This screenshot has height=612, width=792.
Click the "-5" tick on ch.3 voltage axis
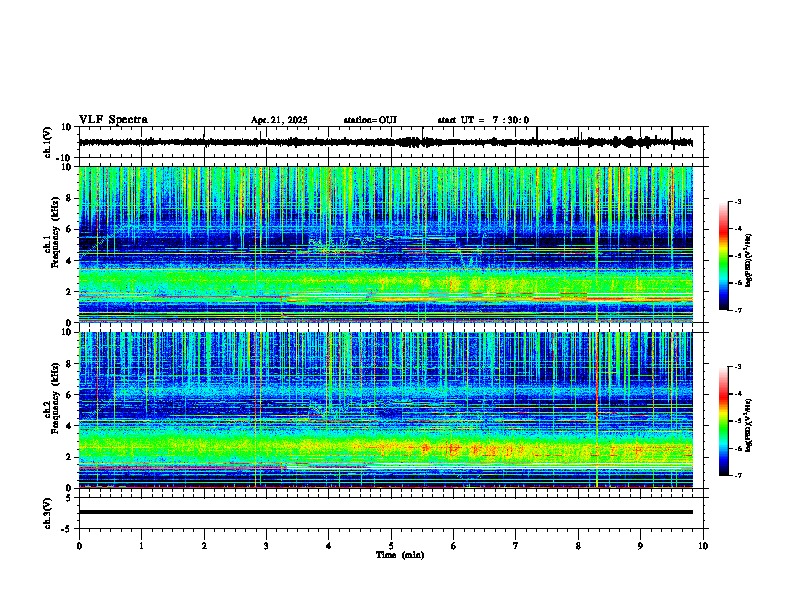click(68, 528)
